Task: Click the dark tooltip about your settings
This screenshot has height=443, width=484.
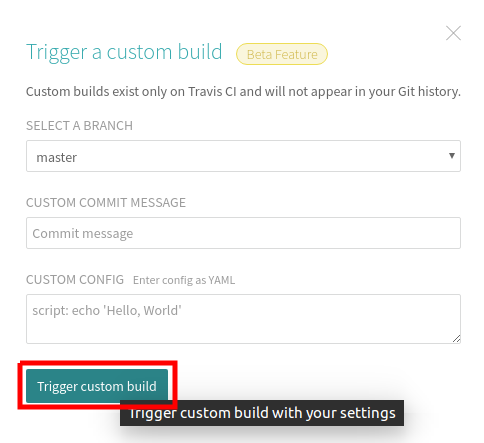Action: pyautogui.click(x=262, y=413)
